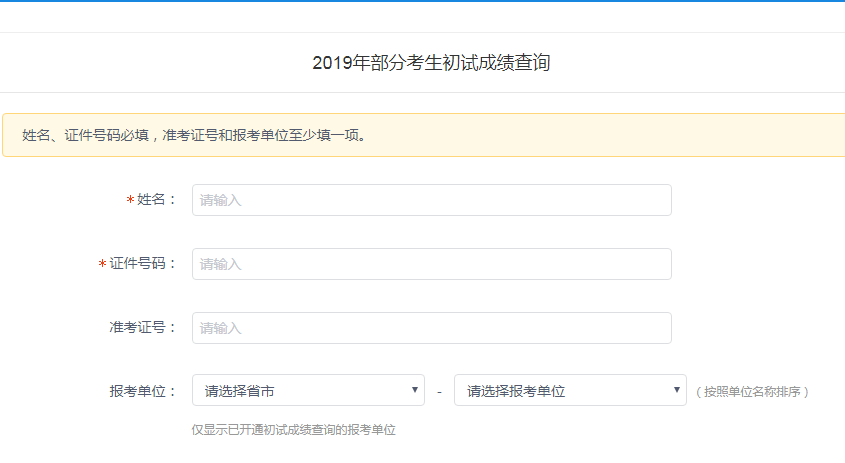Image resolution: width=845 pixels, height=463 pixels.
Task: Select the 准考证号 admission ticket field
Action: click(431, 328)
